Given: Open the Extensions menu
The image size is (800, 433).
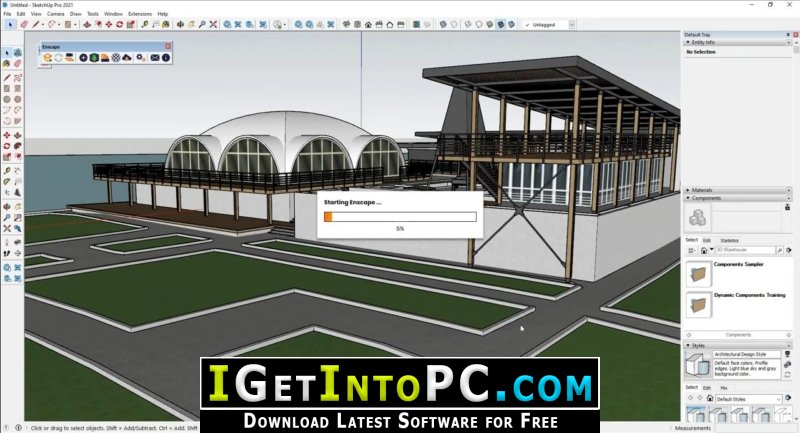Looking at the screenshot, I should coord(139,14).
